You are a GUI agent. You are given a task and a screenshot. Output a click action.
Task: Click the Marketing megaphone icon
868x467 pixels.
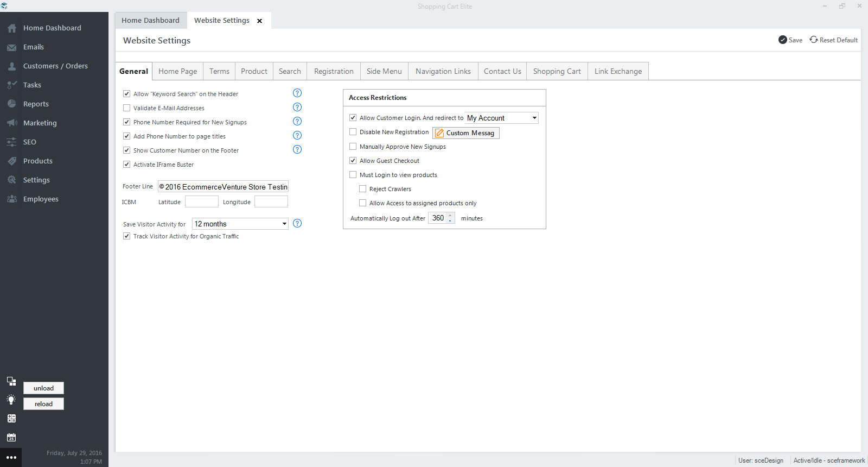[12, 123]
